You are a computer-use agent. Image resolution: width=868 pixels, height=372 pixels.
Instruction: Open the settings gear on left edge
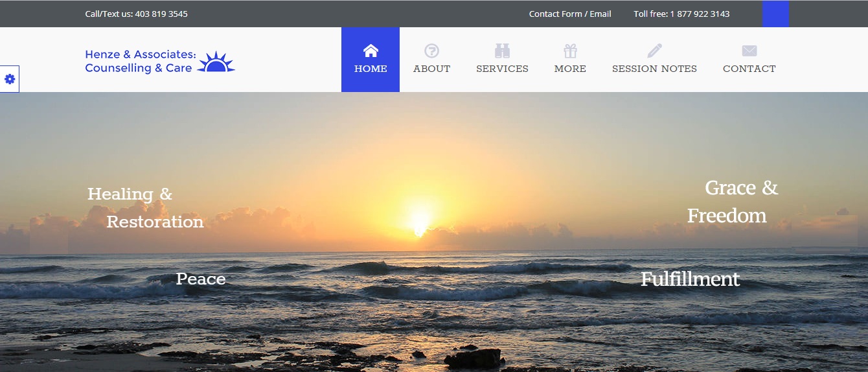[10, 79]
